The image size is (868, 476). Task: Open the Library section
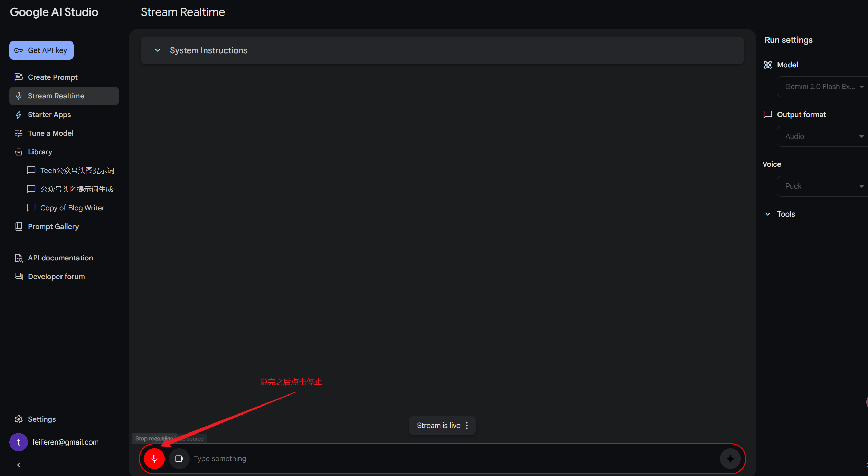tap(40, 152)
